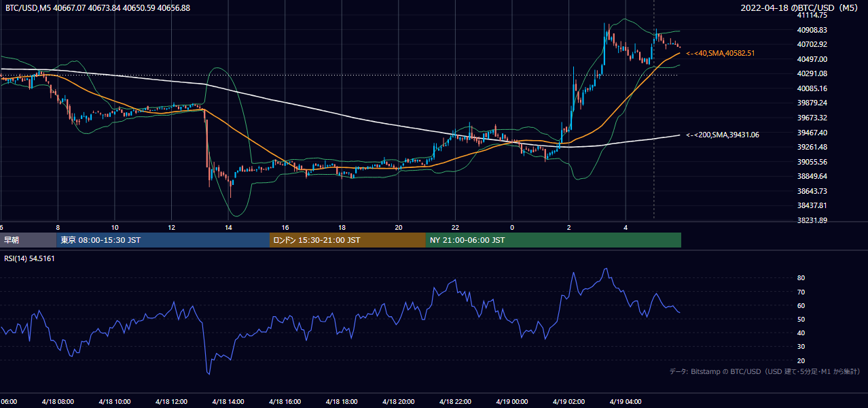Click the 4/18 10:00 time axis label
The height and width of the screenshot is (408, 868).
pyautogui.click(x=115, y=402)
